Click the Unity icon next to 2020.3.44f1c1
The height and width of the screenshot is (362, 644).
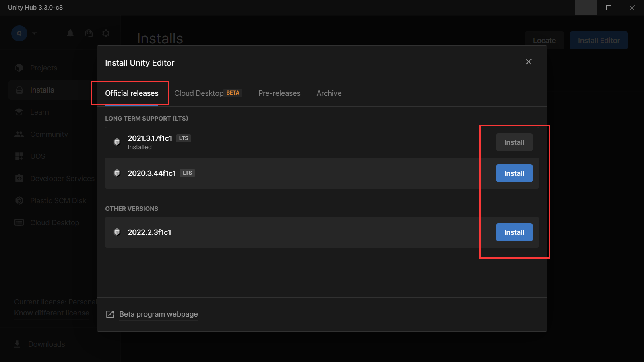(117, 173)
